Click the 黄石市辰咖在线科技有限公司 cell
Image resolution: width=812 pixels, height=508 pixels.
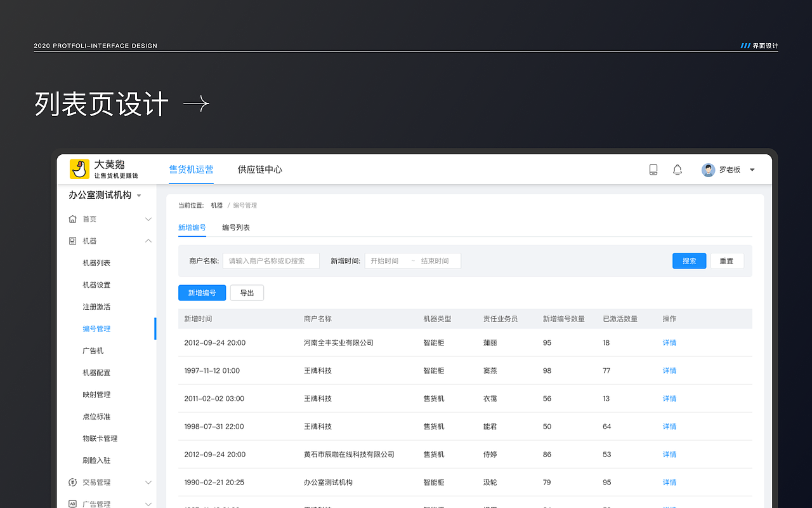coord(349,455)
